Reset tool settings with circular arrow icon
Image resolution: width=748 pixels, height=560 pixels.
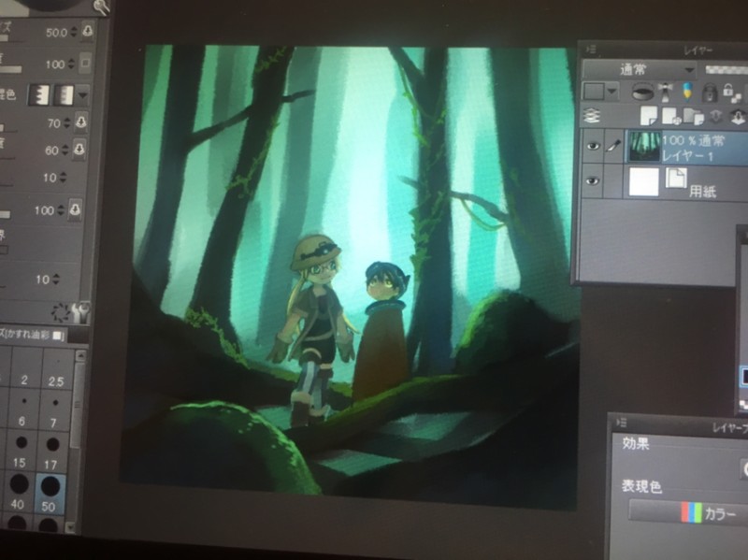click(61, 312)
